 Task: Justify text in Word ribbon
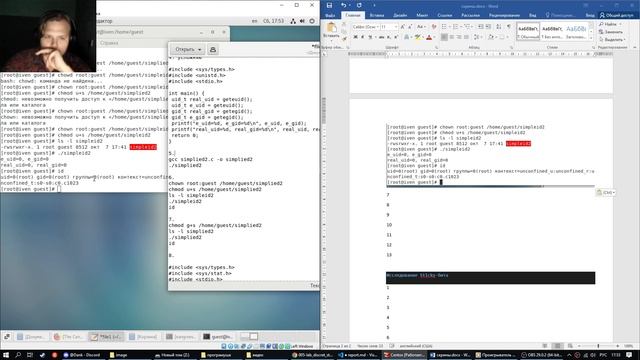click(x=466, y=37)
